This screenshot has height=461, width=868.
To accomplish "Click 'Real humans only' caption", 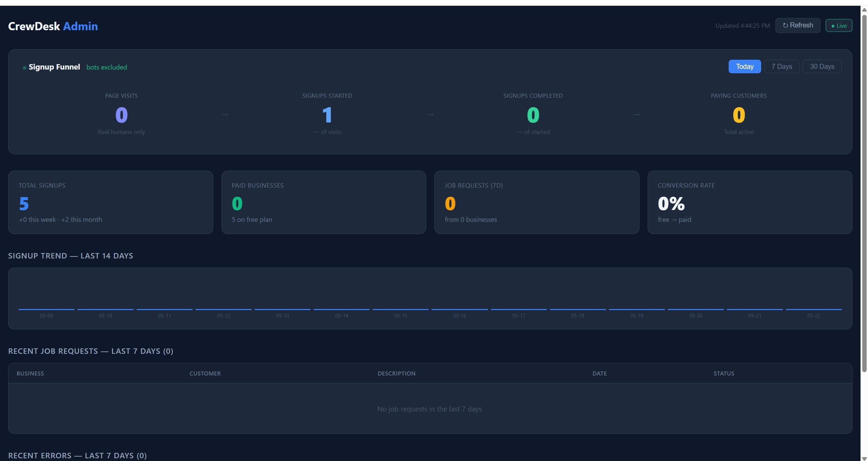I will (121, 132).
